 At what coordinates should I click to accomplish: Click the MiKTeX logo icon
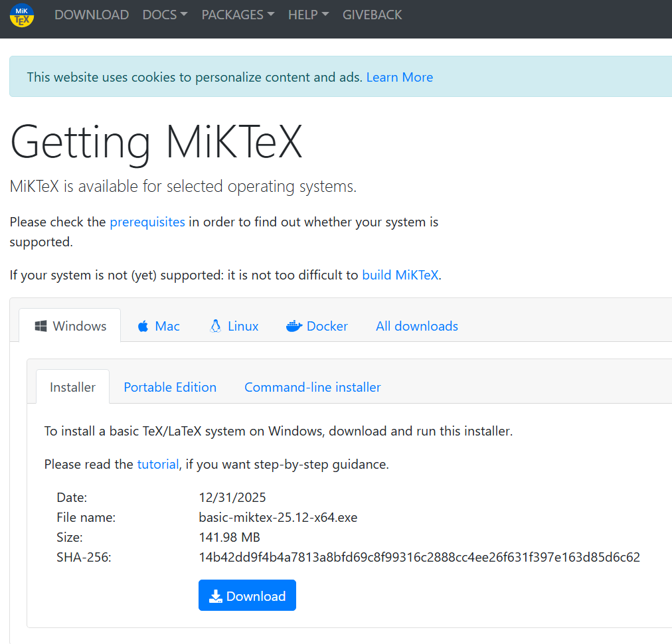22,15
